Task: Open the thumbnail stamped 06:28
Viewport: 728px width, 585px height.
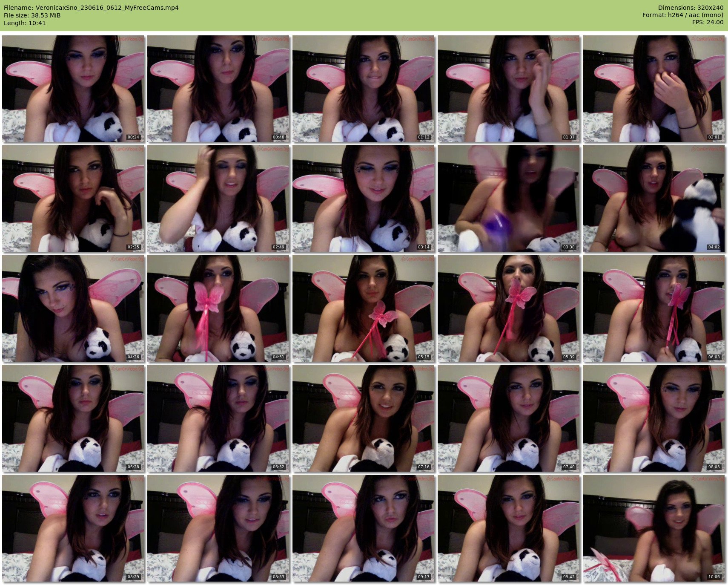Action: coord(73,418)
